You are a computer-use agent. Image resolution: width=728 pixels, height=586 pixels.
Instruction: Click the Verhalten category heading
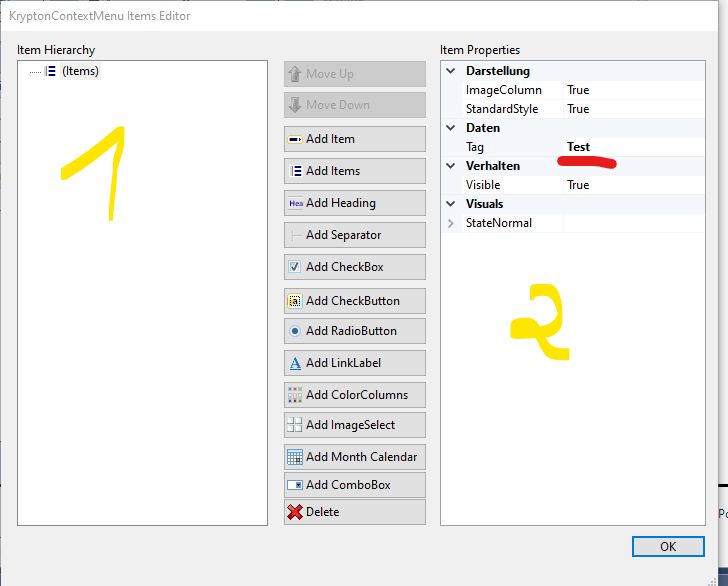click(x=493, y=166)
